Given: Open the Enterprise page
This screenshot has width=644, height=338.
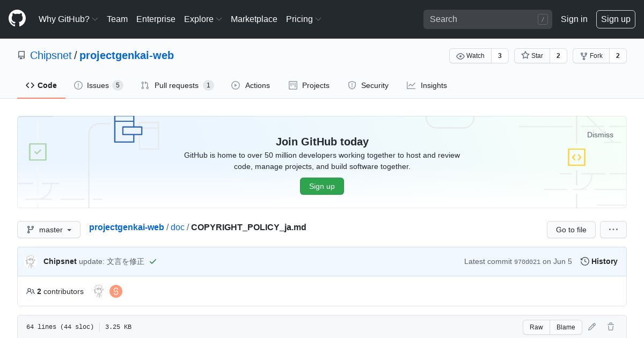Looking at the screenshot, I should 156,19.
